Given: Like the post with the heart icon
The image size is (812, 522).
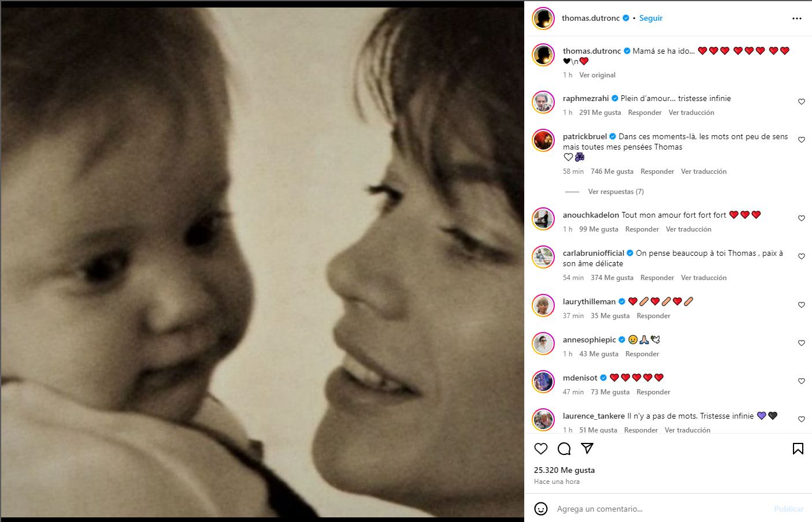Looking at the screenshot, I should tap(541, 449).
